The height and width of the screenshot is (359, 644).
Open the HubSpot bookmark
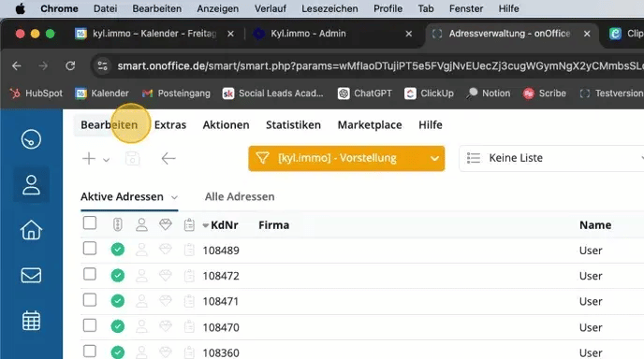point(37,93)
